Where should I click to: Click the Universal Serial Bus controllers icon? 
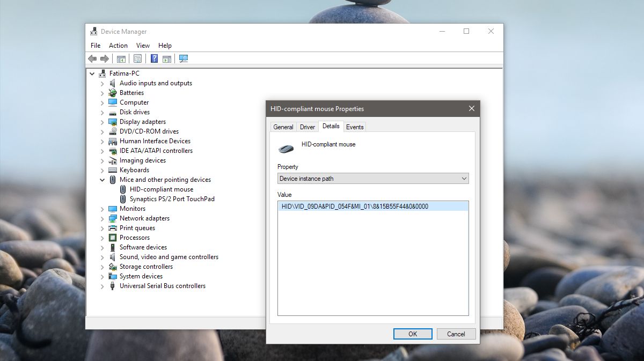tap(113, 286)
